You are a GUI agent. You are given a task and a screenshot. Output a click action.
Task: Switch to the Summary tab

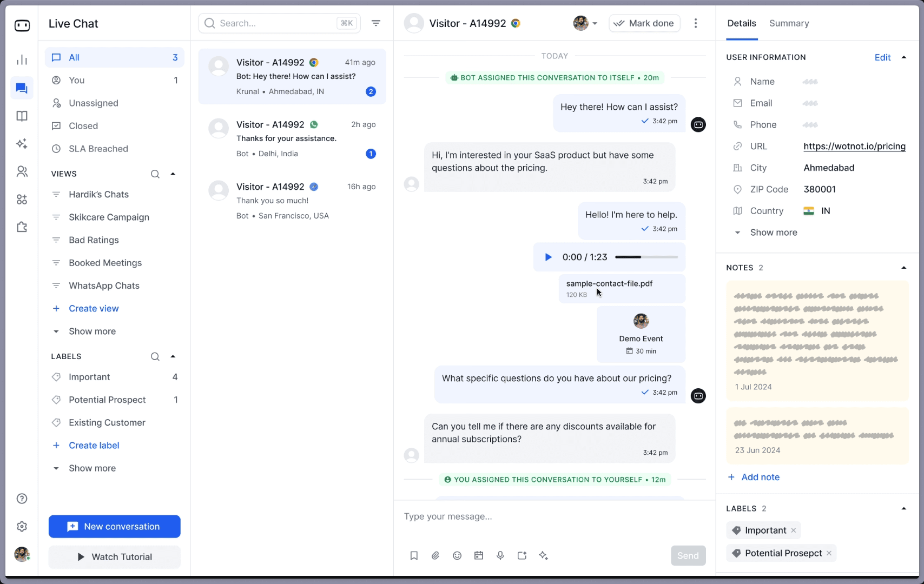click(x=789, y=23)
